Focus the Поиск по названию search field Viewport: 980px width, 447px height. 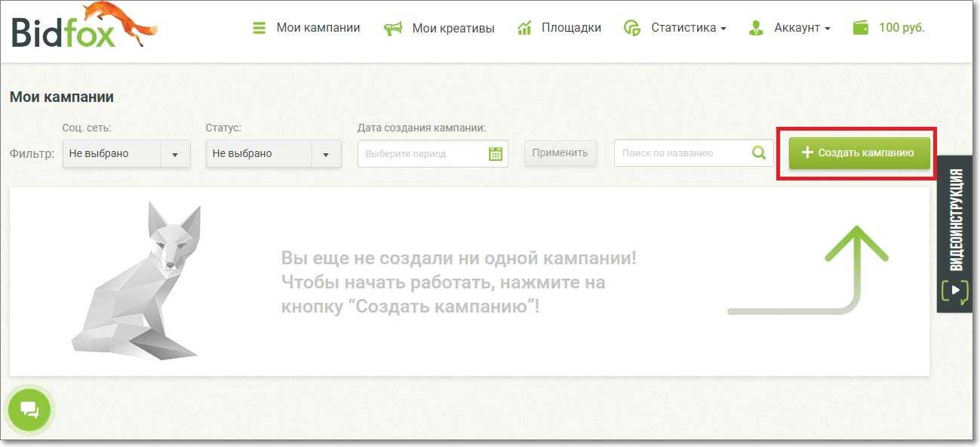(x=683, y=153)
